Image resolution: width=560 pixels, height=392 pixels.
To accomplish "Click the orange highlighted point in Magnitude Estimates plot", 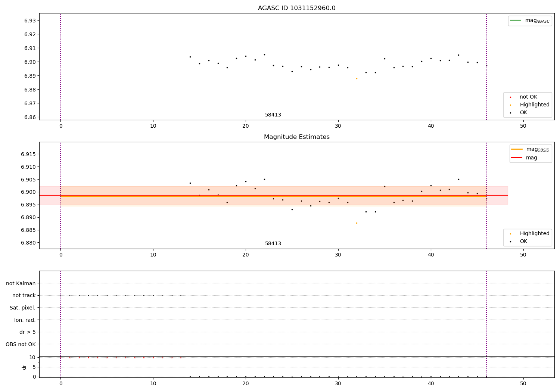I will tap(357, 223).
